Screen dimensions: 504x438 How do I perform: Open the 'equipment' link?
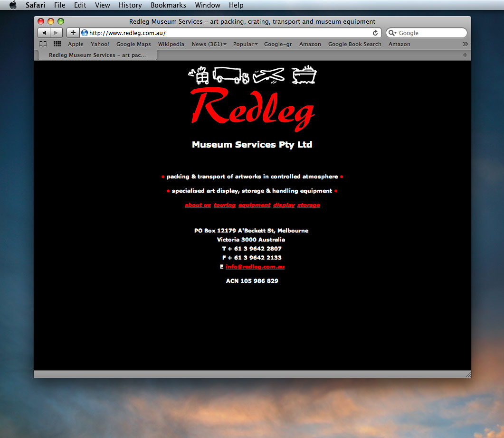pos(255,205)
